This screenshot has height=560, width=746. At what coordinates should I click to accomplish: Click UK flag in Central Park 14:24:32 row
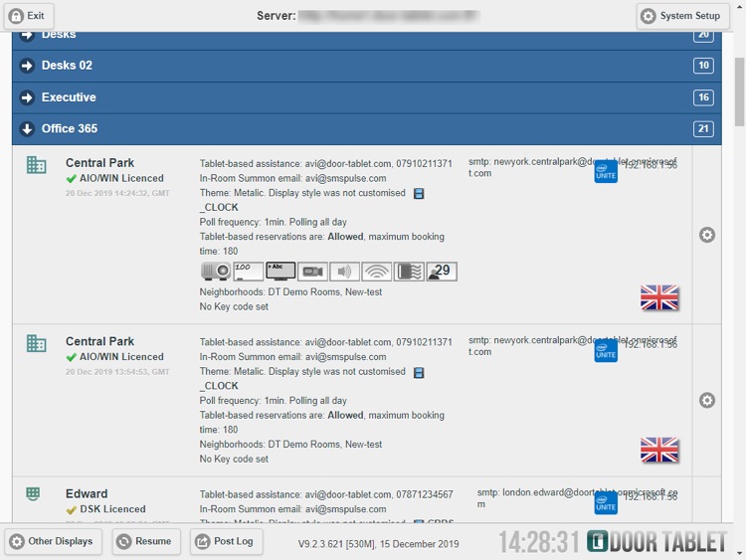659,297
